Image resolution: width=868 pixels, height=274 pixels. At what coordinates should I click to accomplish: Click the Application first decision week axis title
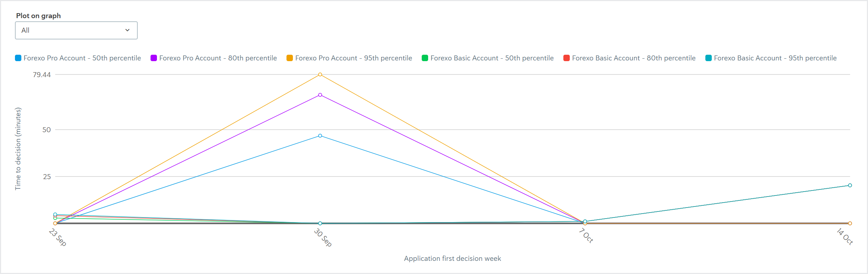(452, 259)
